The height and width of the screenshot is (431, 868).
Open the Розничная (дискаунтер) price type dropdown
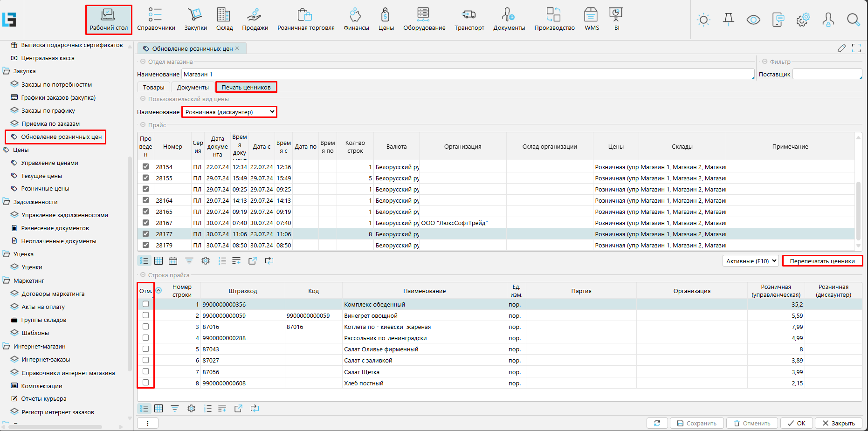[x=229, y=112]
